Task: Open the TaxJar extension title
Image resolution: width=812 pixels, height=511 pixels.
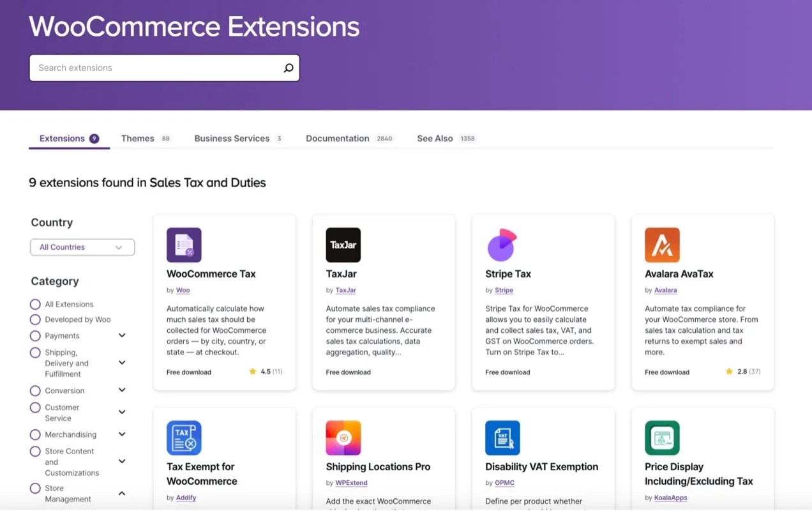Action: coord(342,274)
